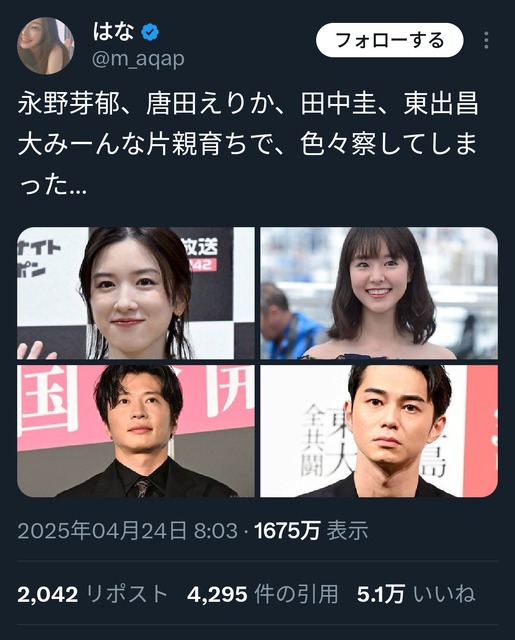
Task: Click the blue verified badge
Action: tap(150, 32)
